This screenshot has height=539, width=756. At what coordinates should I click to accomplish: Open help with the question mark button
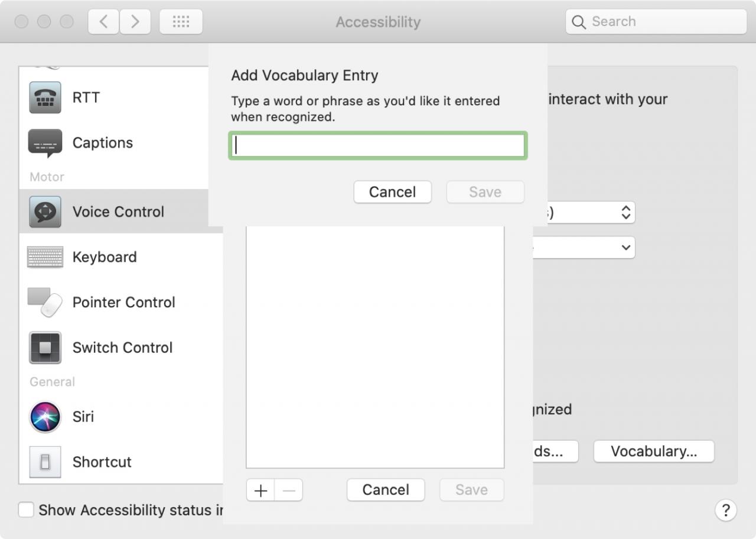pyautogui.click(x=726, y=509)
